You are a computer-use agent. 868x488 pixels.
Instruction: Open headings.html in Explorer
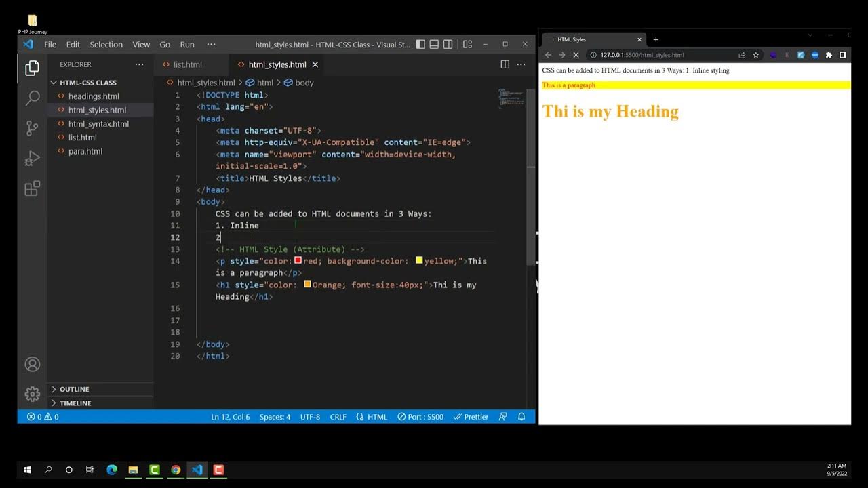pos(94,96)
